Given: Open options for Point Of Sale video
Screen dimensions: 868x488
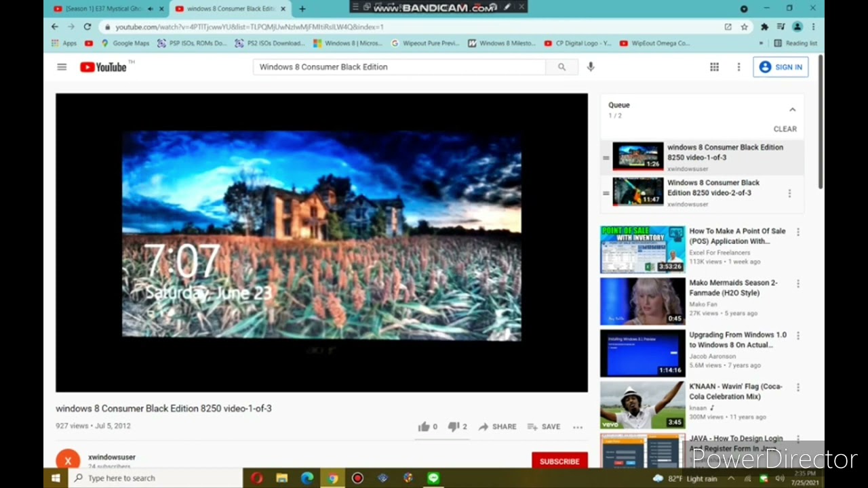Looking at the screenshot, I should [798, 232].
